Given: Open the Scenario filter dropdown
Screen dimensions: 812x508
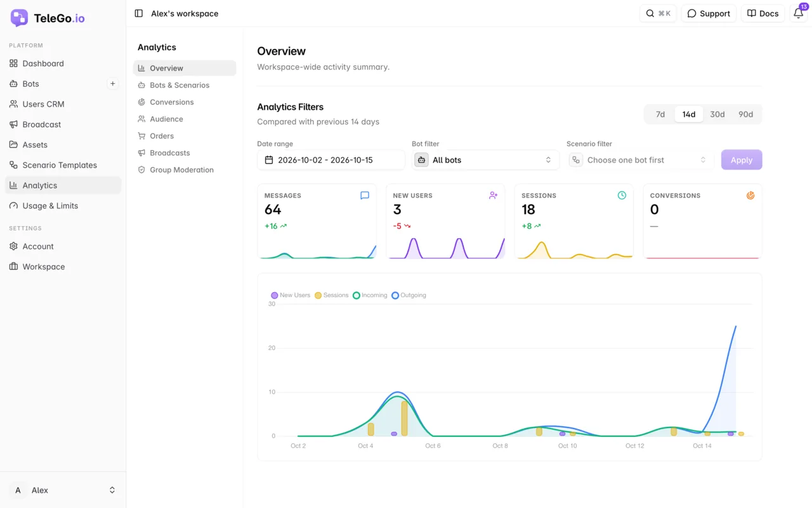Looking at the screenshot, I should tap(641, 160).
